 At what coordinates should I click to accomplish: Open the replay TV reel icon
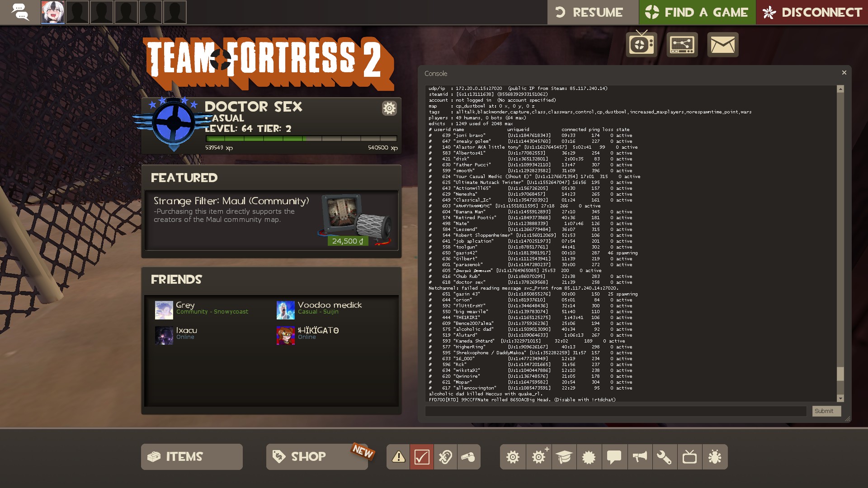(642, 44)
